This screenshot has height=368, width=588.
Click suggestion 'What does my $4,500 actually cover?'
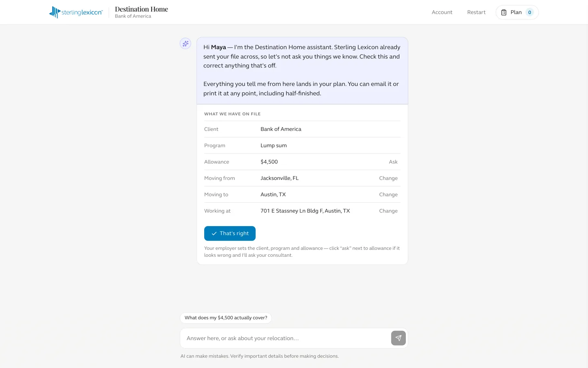click(226, 318)
